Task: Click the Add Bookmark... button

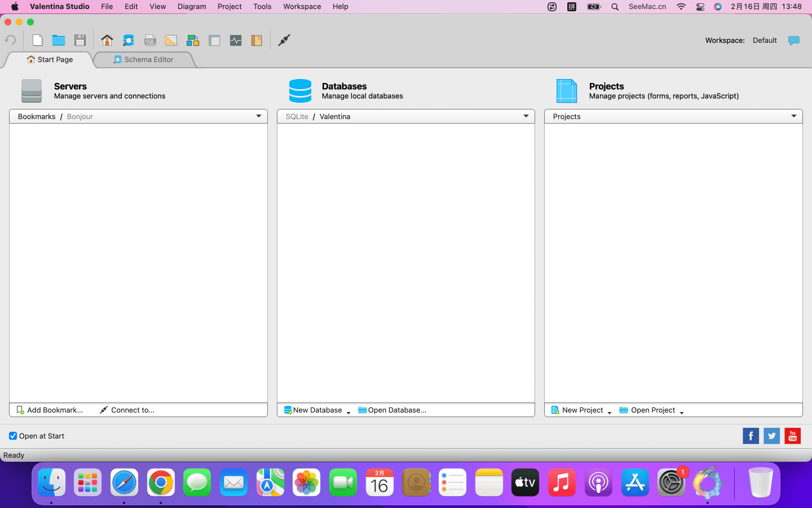Action: (x=50, y=410)
